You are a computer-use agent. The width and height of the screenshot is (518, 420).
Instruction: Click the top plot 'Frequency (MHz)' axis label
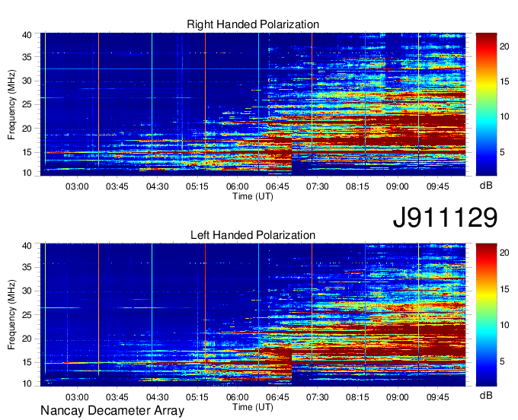[11, 104]
